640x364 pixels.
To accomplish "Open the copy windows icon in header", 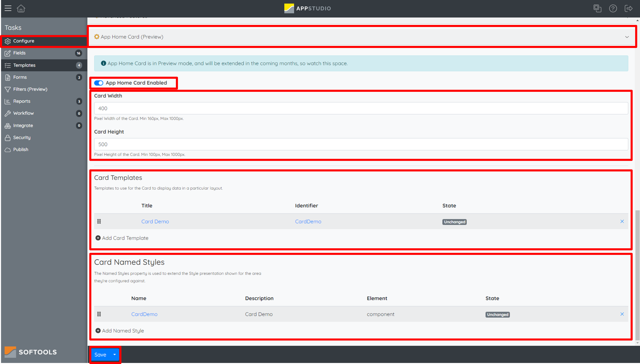I will coord(597,8).
